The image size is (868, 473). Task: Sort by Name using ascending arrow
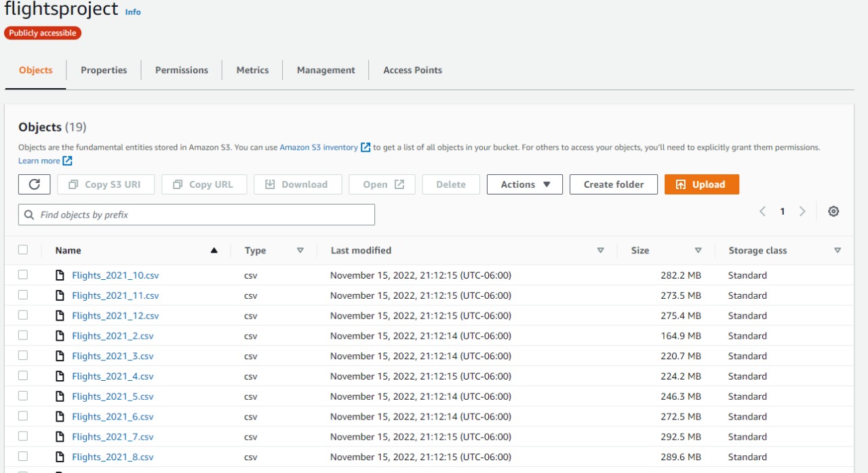pos(214,250)
